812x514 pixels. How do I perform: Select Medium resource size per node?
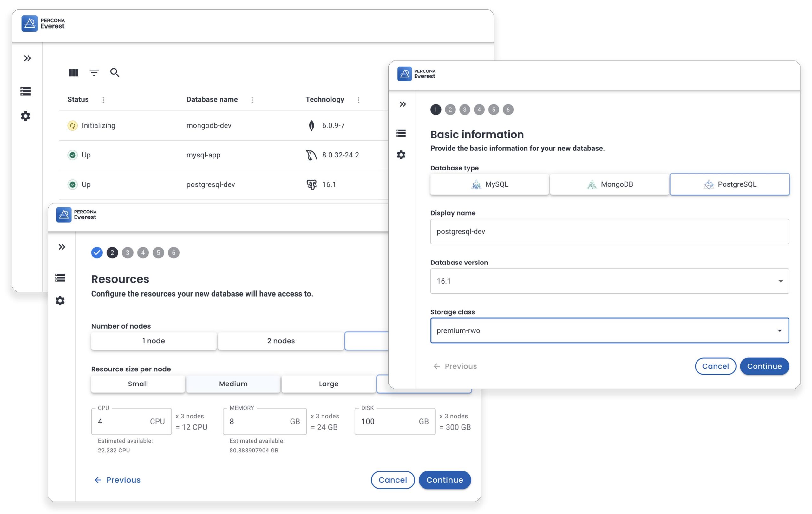click(x=233, y=384)
